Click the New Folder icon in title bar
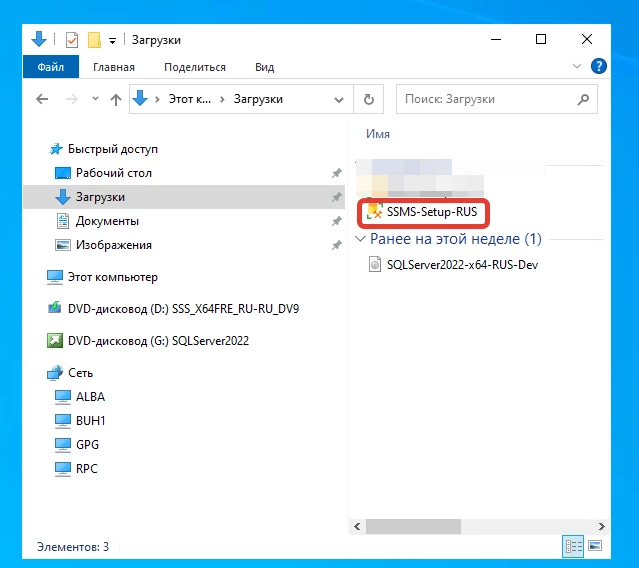This screenshot has width=639, height=568. (94, 40)
